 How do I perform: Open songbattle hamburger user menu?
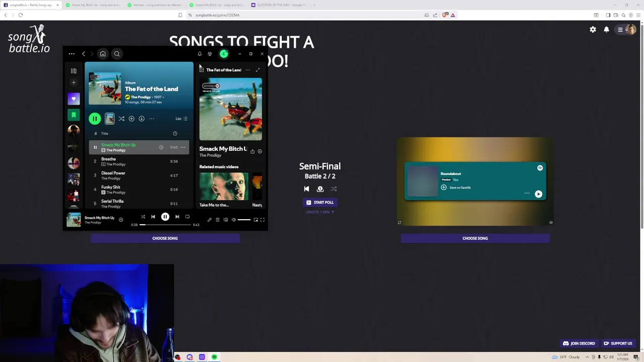click(x=620, y=30)
